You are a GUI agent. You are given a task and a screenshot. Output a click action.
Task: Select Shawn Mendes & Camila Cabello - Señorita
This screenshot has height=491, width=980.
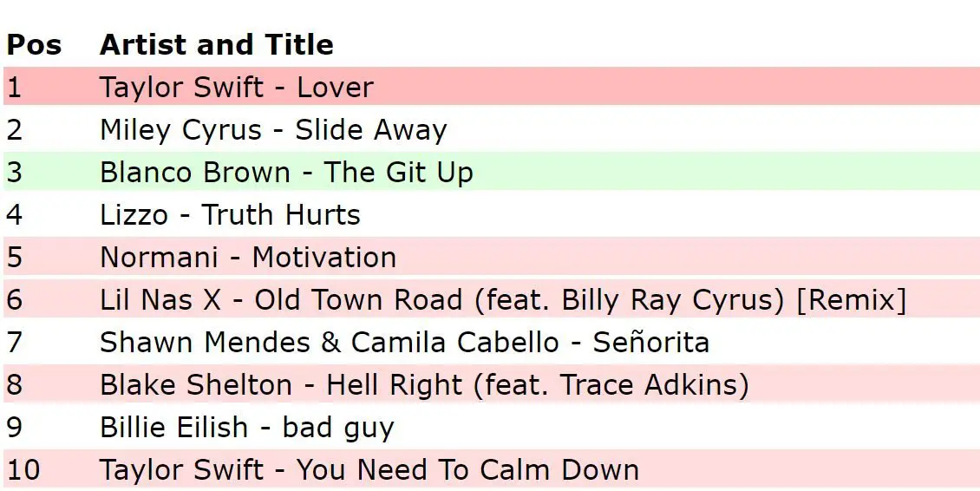tap(404, 343)
